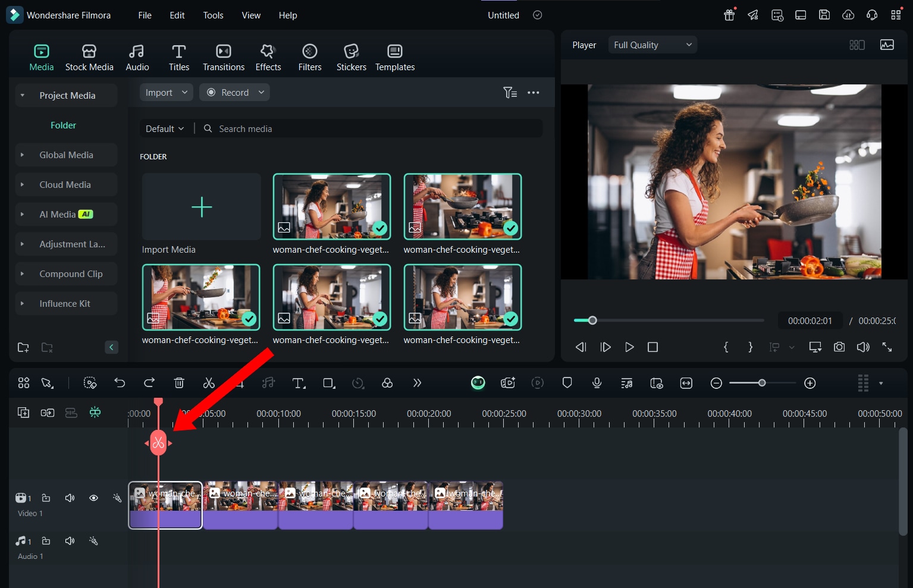The width and height of the screenshot is (913, 588).
Task: Click the filter and sort icon
Action: coord(510,92)
